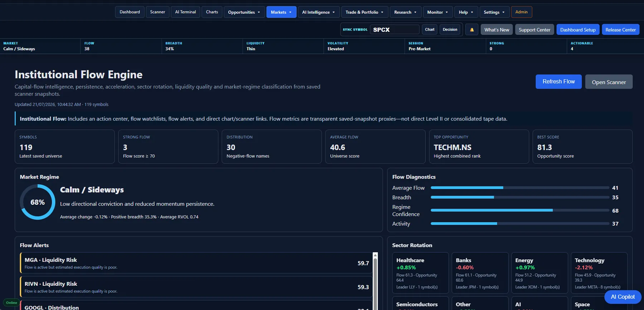Click the Strong 0 status cell

click(x=526, y=46)
